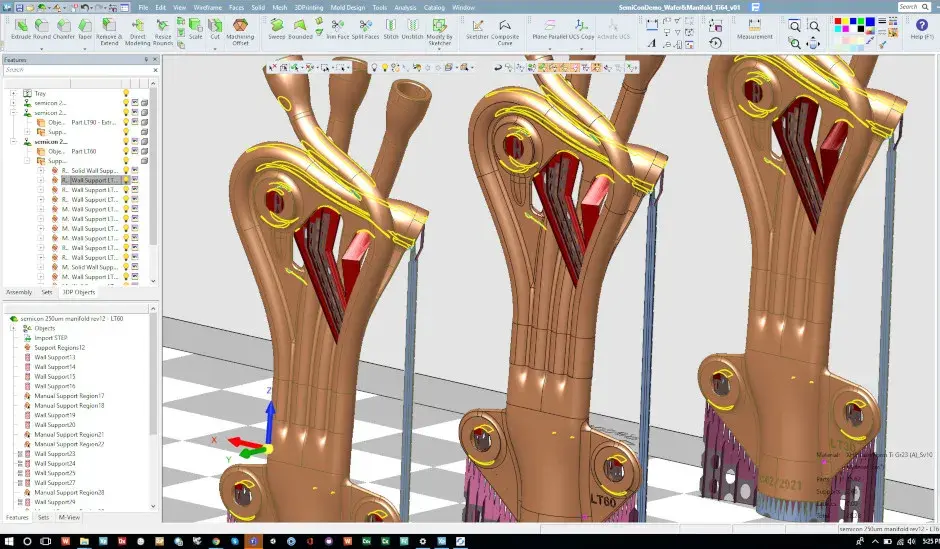Toggle the light bulb visibility for Tray
The image size is (940, 549).
(126, 93)
